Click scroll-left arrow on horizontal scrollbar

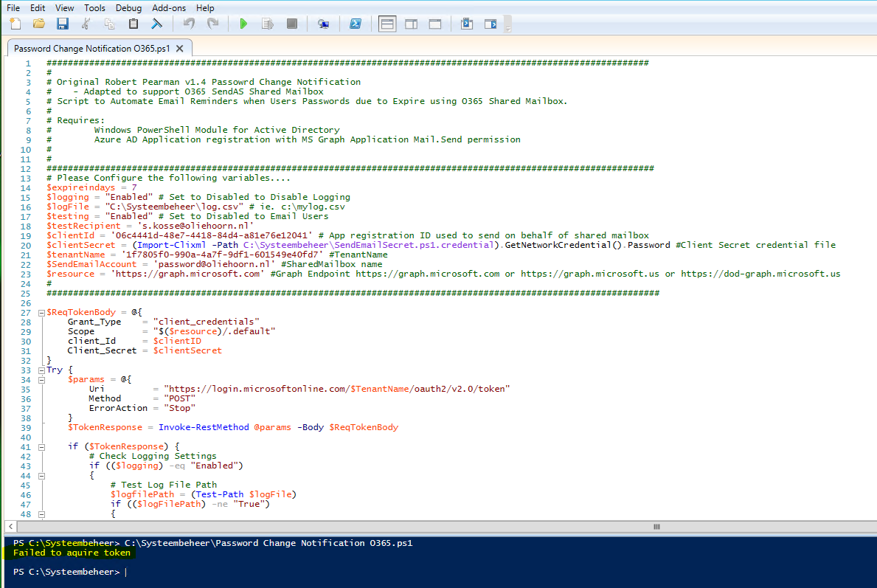click(x=10, y=527)
